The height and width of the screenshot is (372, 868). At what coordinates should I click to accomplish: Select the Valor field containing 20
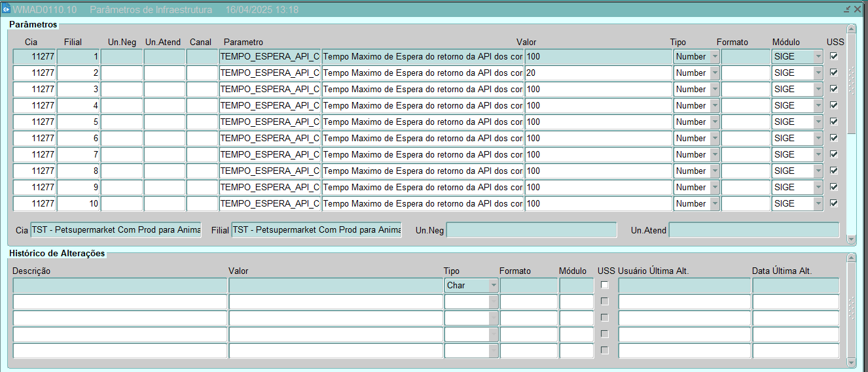598,73
